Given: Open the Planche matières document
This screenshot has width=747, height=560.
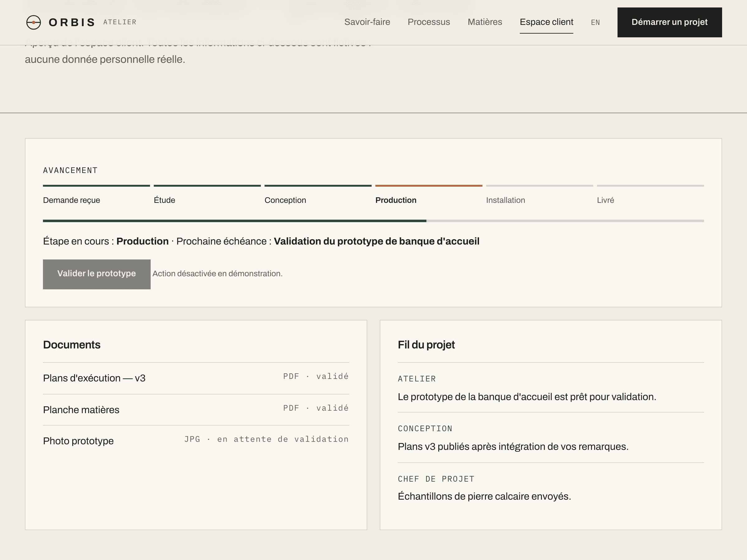Looking at the screenshot, I should 196,409.
